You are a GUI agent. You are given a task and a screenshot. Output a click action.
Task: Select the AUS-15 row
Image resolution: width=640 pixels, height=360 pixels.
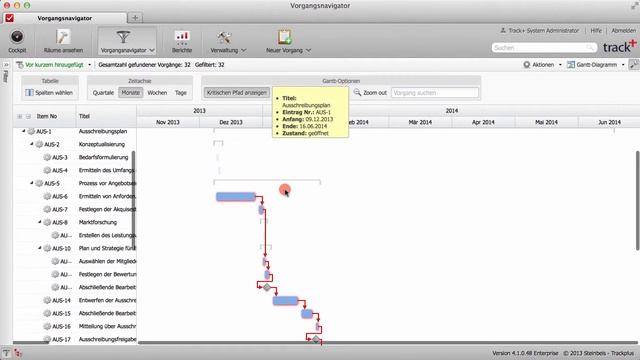tap(75, 313)
